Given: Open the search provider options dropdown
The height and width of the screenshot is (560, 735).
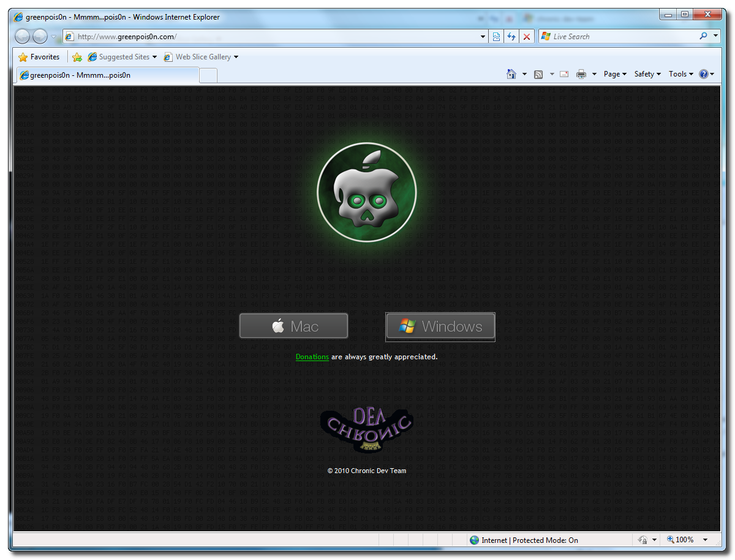Looking at the screenshot, I should point(716,37).
